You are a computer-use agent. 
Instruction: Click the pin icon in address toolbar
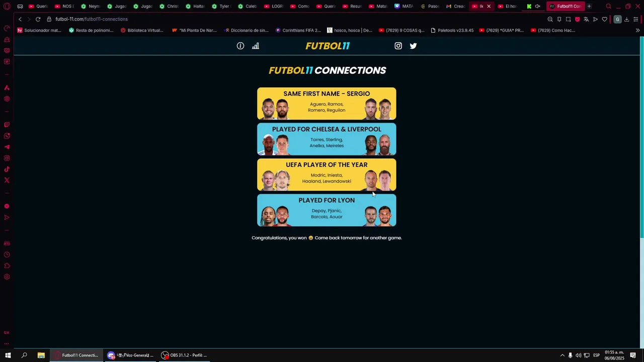pyautogui.click(x=559, y=19)
